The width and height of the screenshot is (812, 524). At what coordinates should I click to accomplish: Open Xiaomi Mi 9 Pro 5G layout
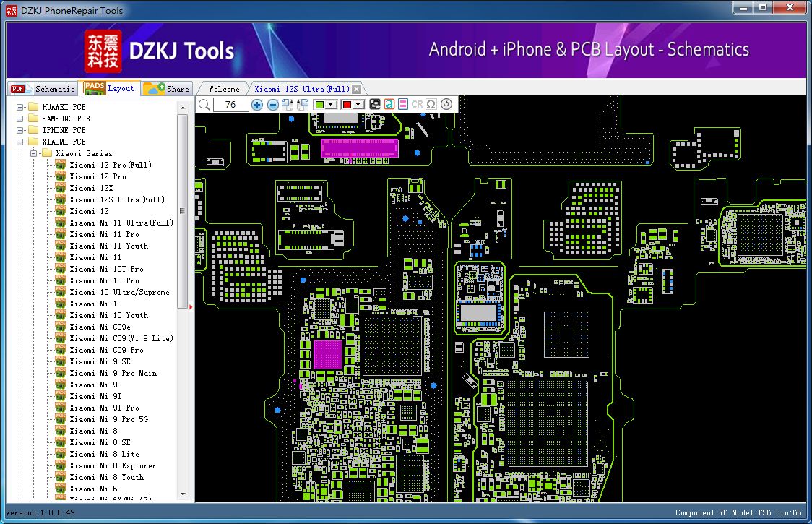109,419
